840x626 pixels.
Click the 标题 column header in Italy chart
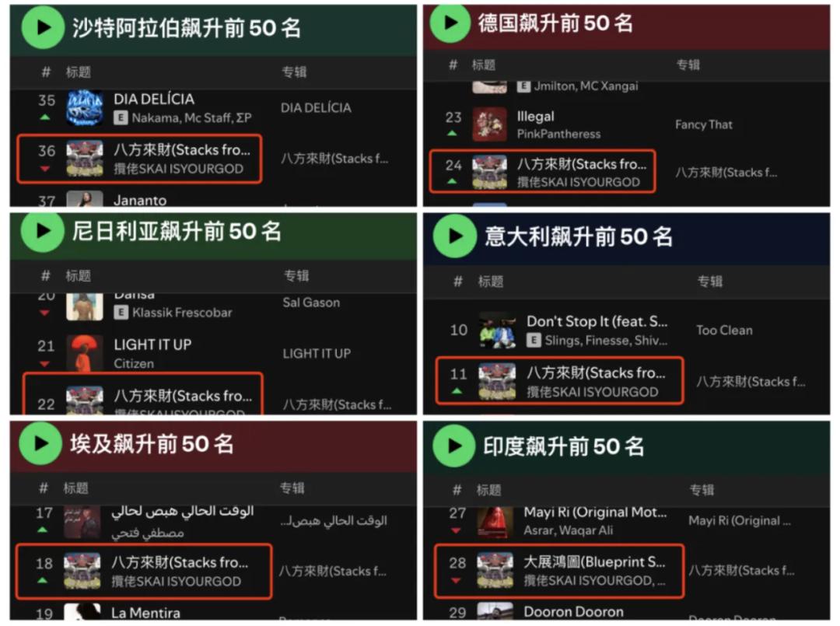[x=491, y=282]
